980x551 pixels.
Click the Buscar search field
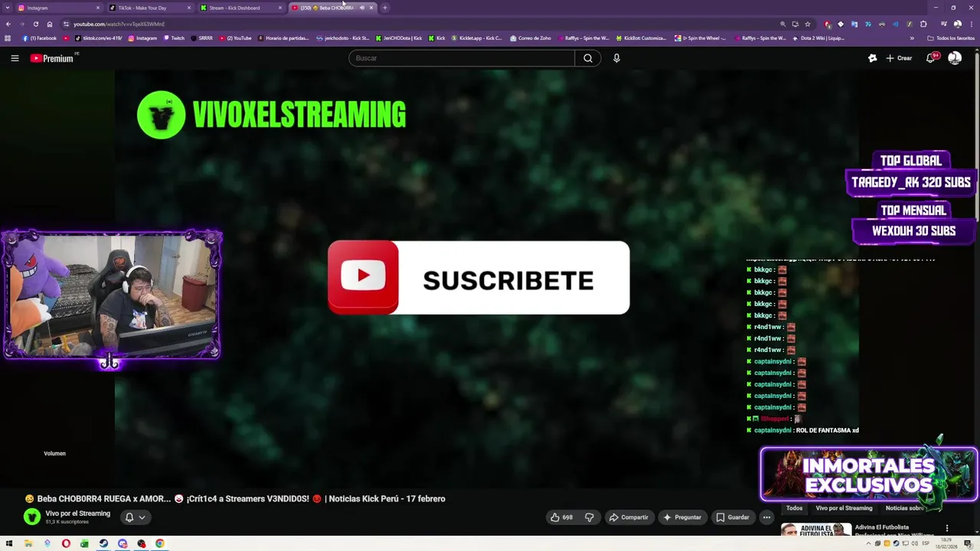pos(462,58)
